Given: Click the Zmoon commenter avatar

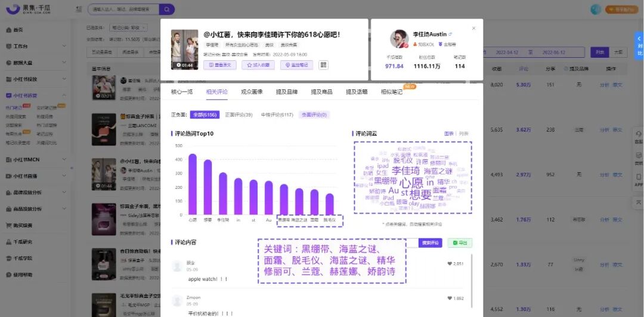Looking at the screenshot, I should pos(178,300).
